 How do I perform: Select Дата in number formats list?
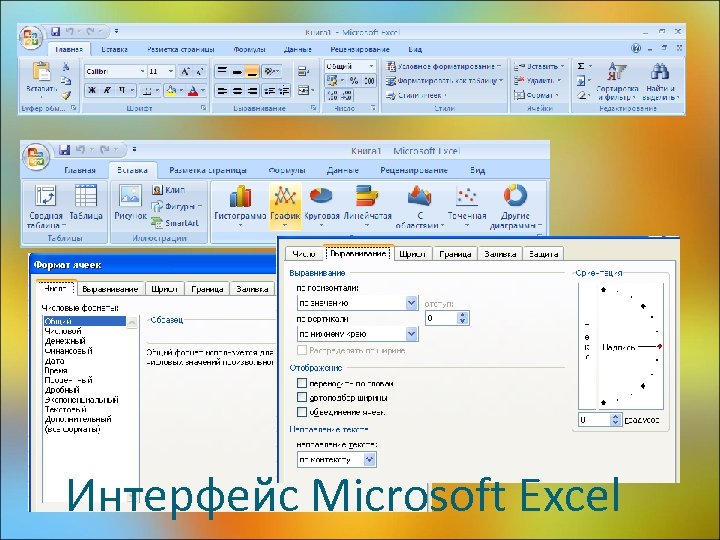54,360
